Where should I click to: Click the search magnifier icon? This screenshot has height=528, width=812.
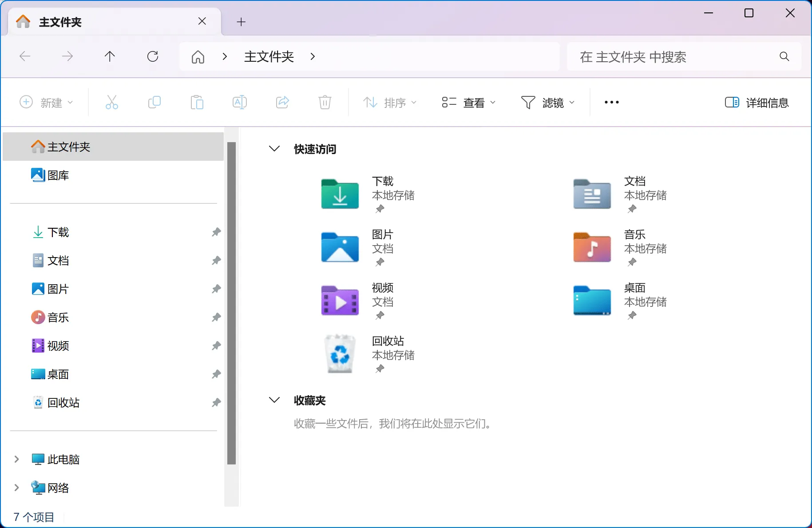pyautogui.click(x=784, y=57)
